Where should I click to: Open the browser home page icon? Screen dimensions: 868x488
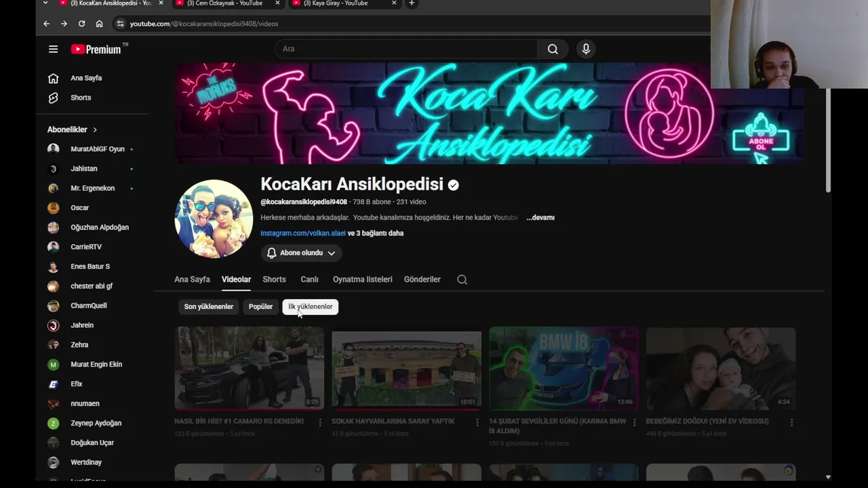tap(99, 24)
